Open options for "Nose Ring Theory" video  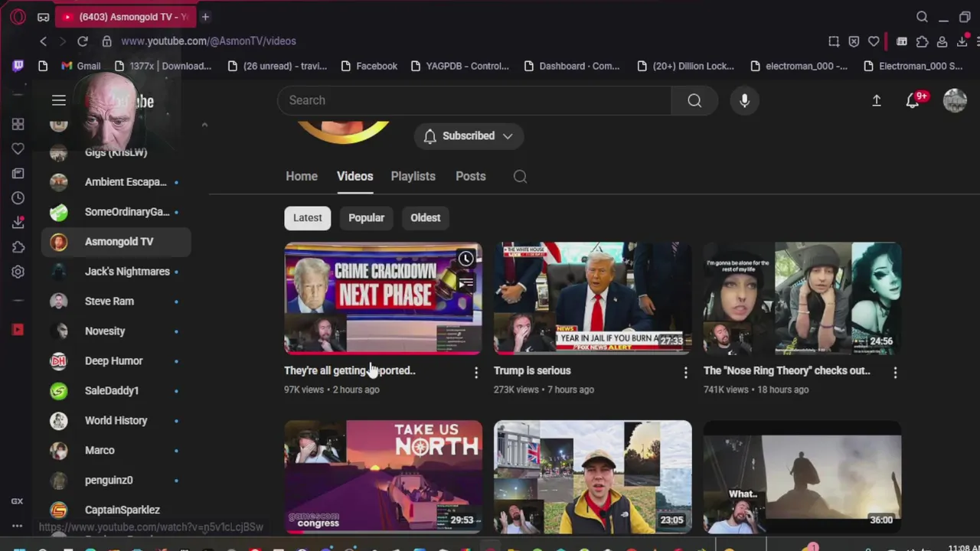pos(895,373)
